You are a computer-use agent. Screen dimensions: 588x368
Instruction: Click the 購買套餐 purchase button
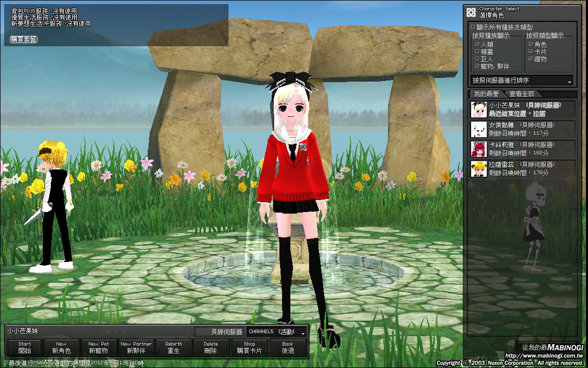[23, 40]
